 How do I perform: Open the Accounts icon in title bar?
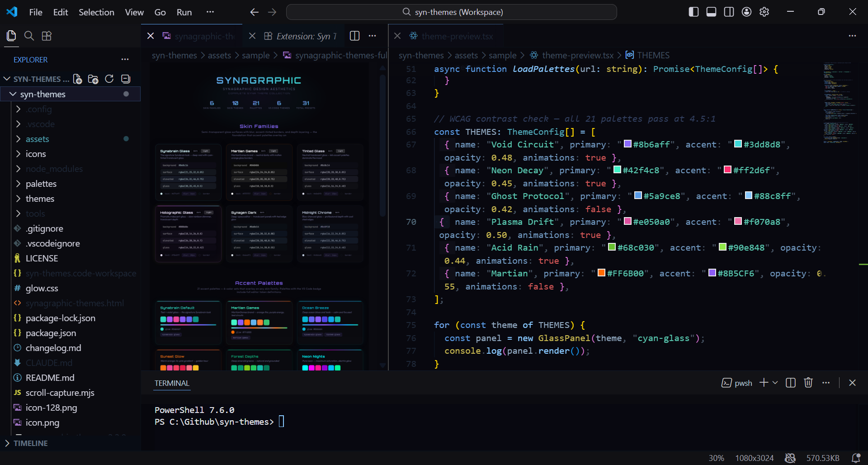(747, 12)
